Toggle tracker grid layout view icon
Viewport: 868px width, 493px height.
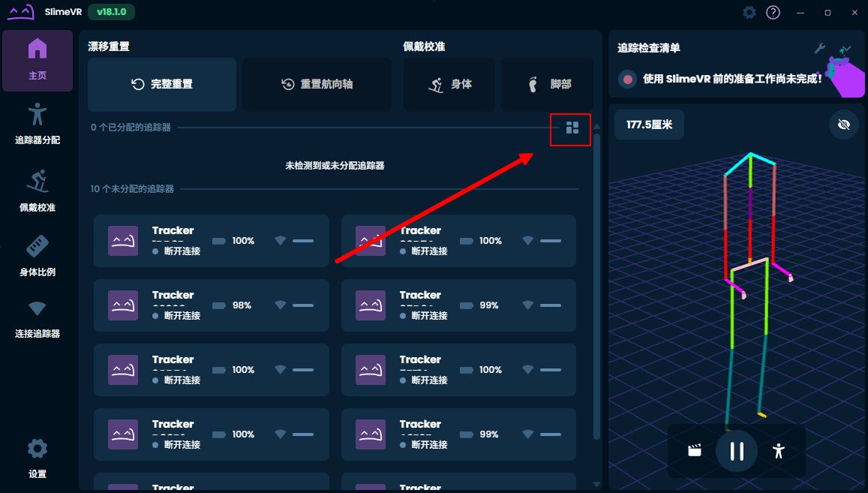(572, 128)
